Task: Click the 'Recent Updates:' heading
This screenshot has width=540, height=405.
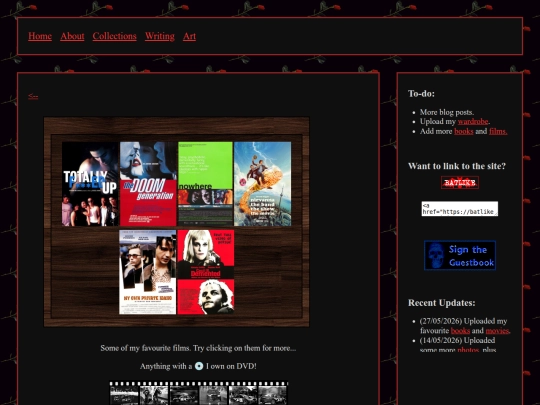Action: 442,303
